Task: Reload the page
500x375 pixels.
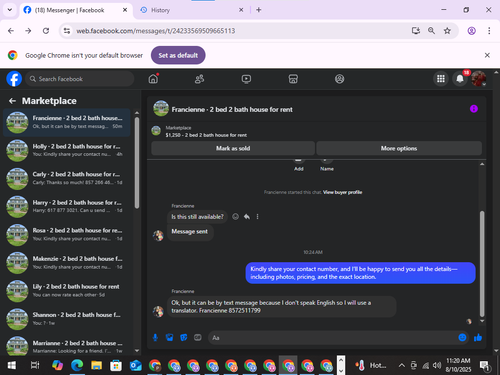Action: point(46,31)
